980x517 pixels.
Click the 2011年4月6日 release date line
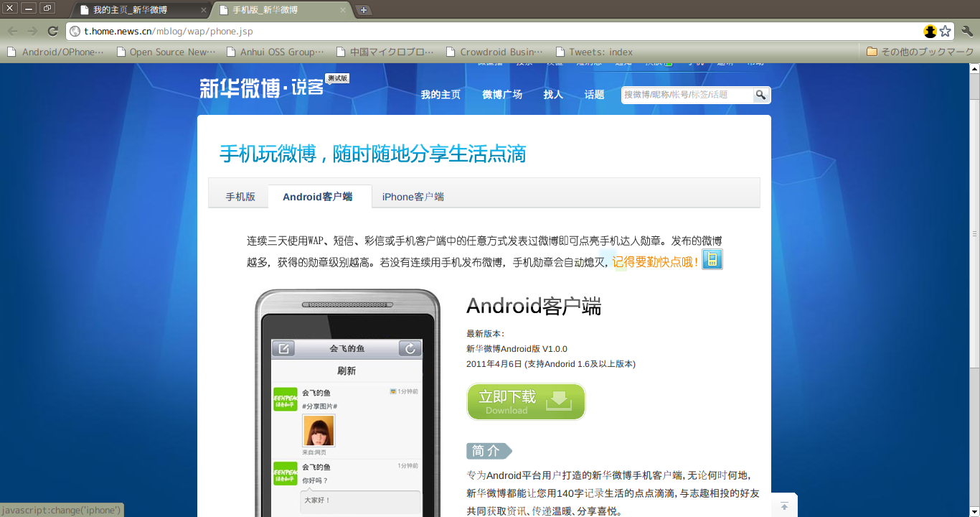[x=551, y=364]
